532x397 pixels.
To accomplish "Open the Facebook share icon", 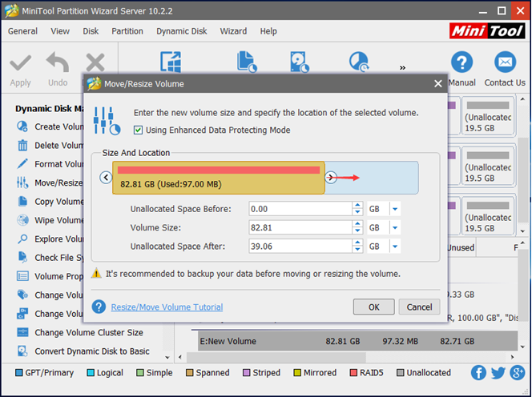I will (x=478, y=373).
